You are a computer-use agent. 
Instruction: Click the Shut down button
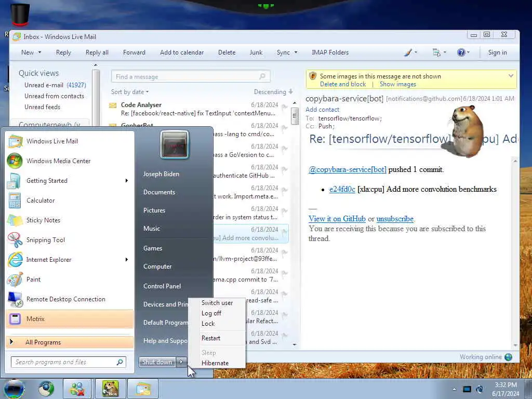[157, 362]
